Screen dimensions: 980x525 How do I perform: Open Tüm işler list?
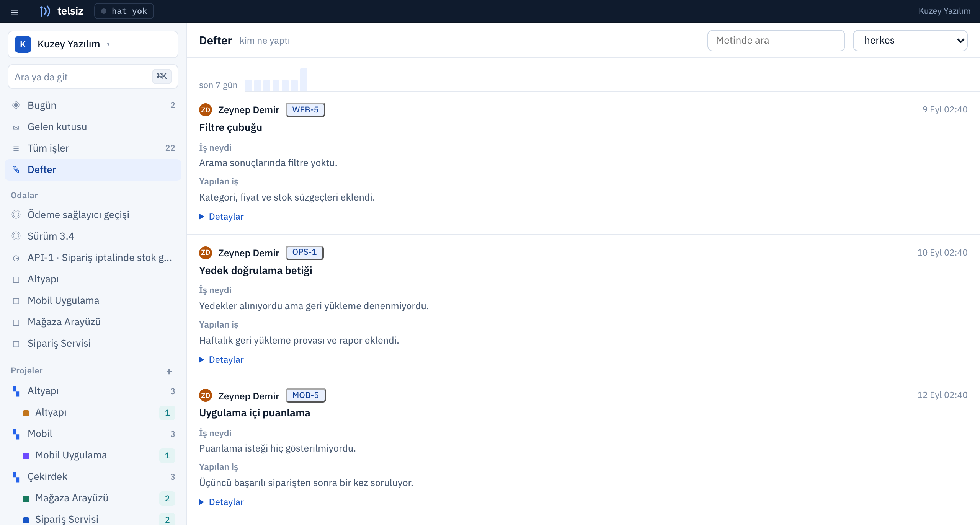pyautogui.click(x=93, y=148)
